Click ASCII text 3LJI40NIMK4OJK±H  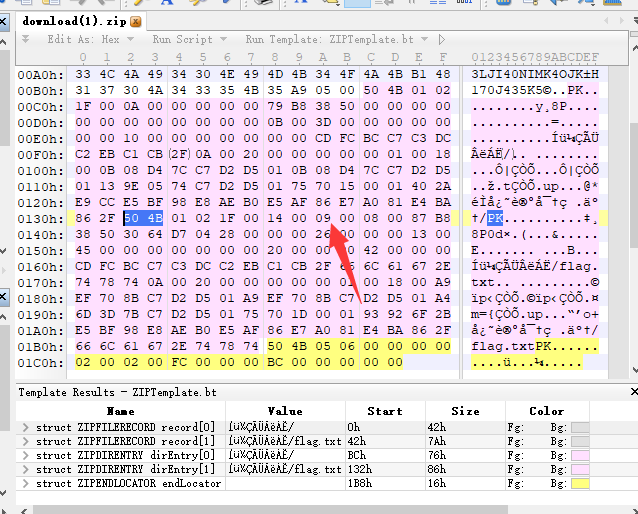coord(535,74)
